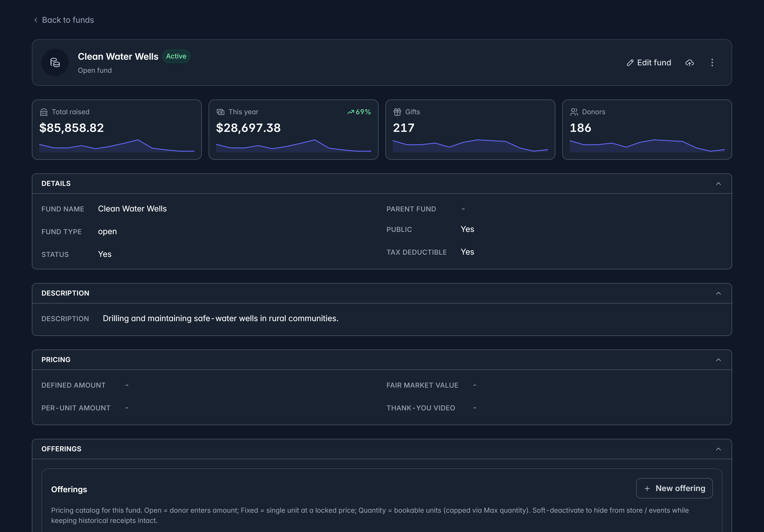This screenshot has height=532, width=764.
Task: Click the description text about drilling wells
Action: (x=220, y=318)
